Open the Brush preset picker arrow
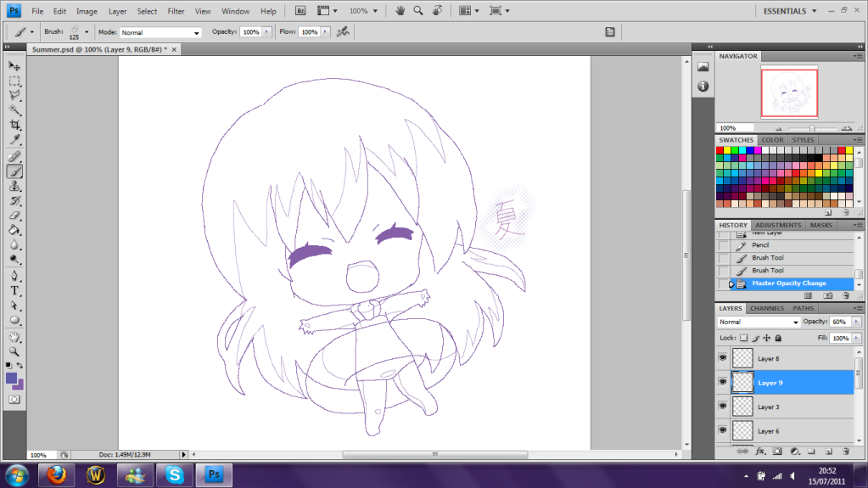The width and height of the screenshot is (868, 488). [x=87, y=32]
